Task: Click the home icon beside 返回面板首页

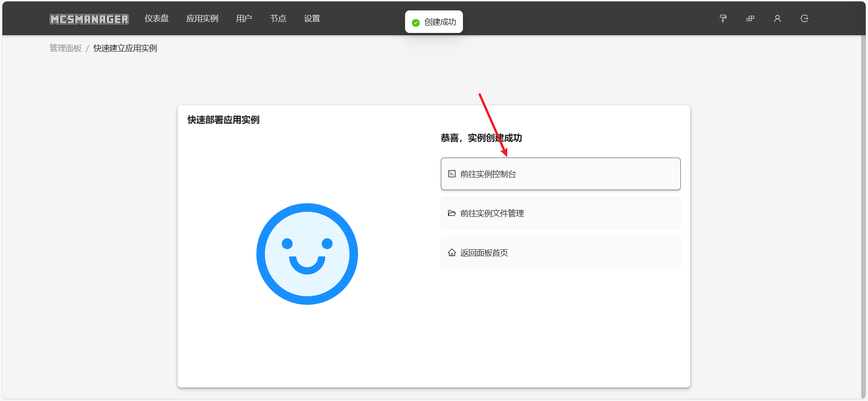Action: pos(452,252)
